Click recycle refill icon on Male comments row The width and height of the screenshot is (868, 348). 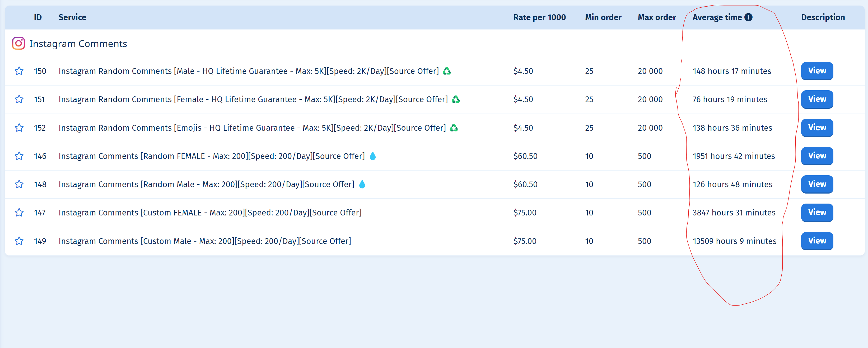pos(447,71)
